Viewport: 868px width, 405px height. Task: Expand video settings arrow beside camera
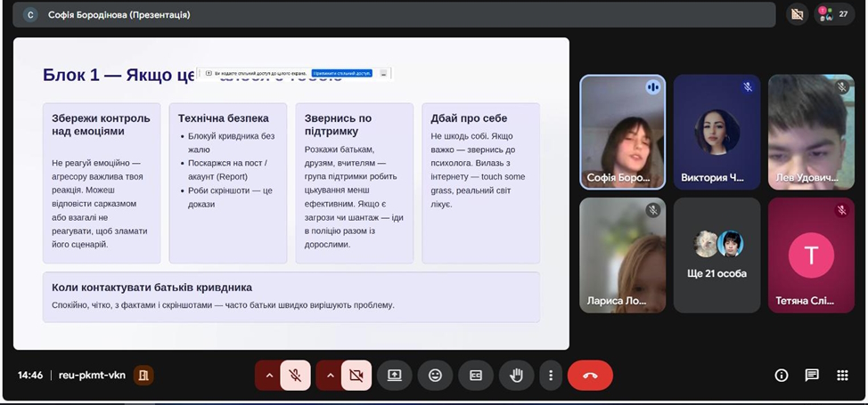tap(330, 376)
